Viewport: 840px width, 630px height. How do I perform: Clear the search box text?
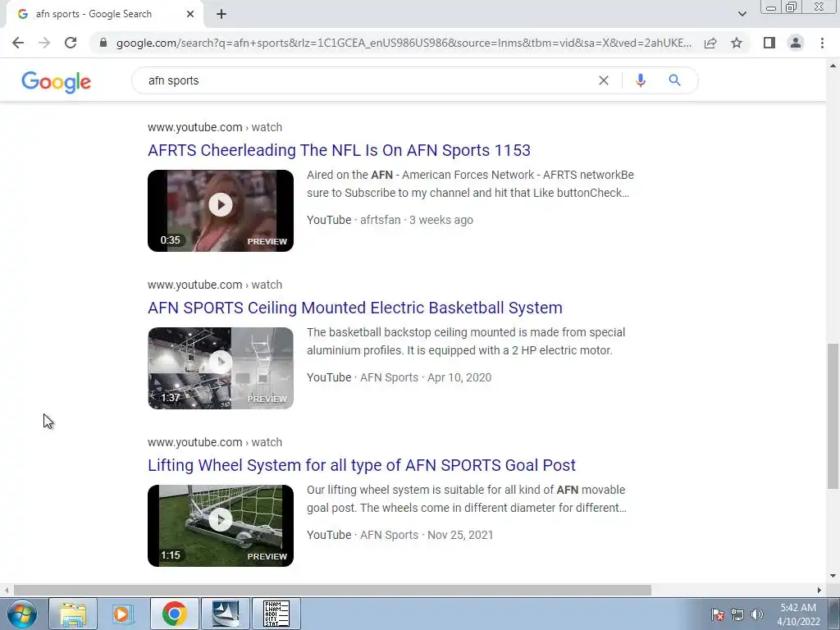pos(603,80)
